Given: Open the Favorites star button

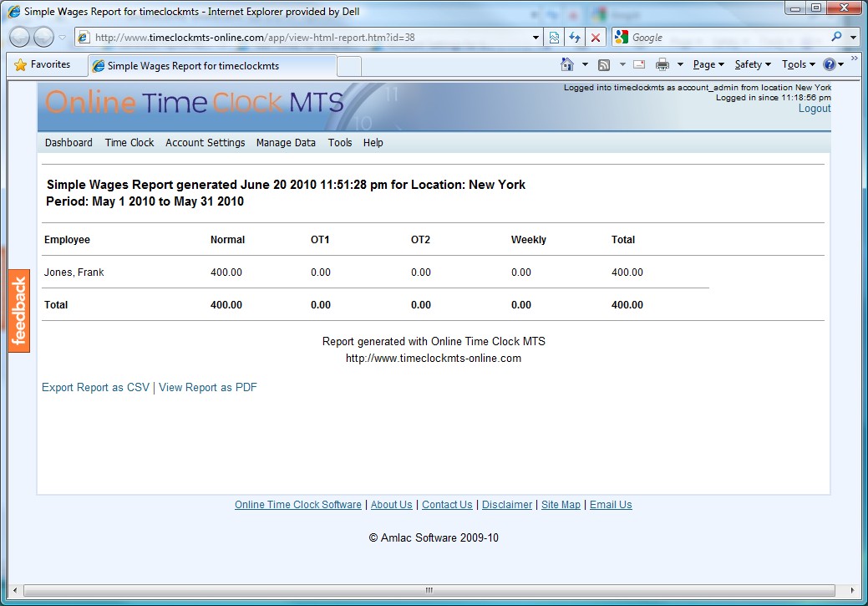Looking at the screenshot, I should (43, 65).
